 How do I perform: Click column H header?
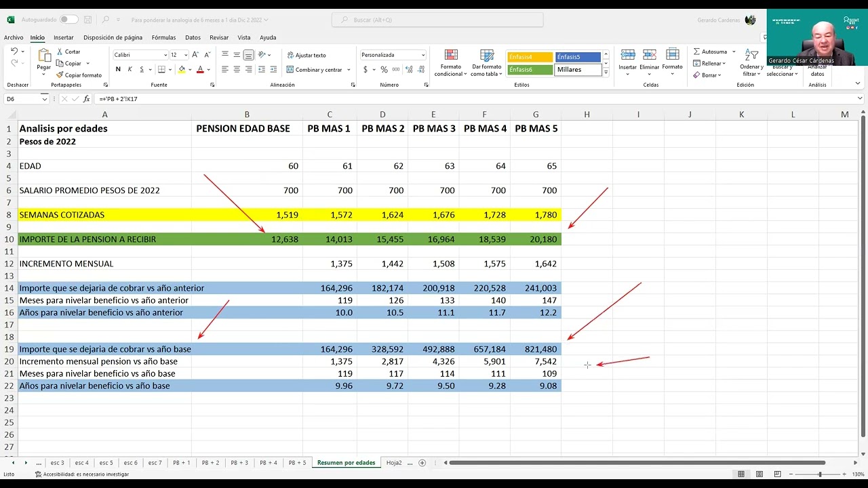[x=587, y=115]
